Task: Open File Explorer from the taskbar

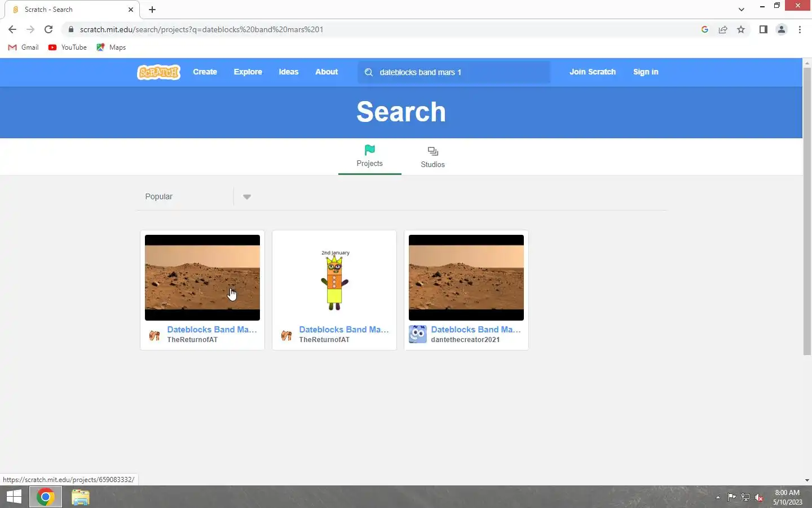Action: point(81,497)
